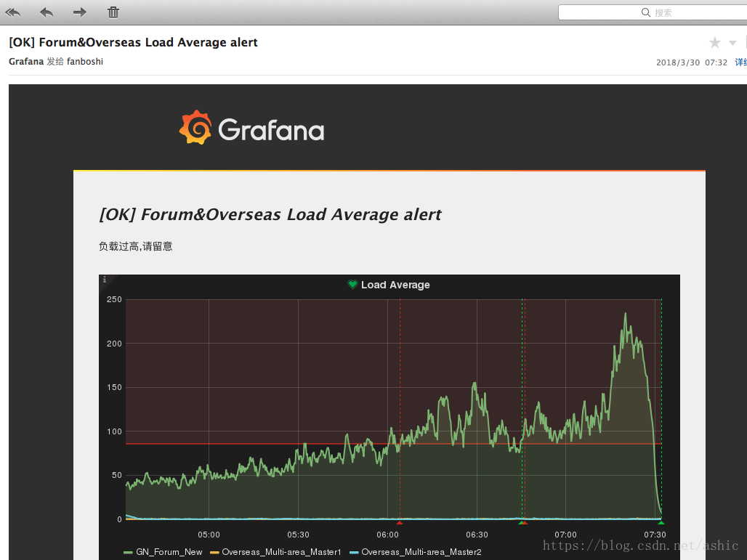This screenshot has height=560, width=747.
Task: Click the search field in the toolbar
Action: pos(653,12)
